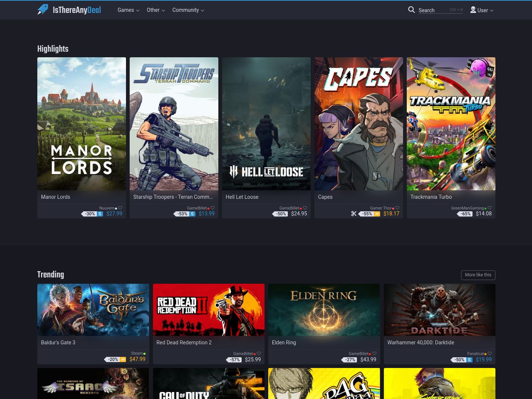Click the IsThereAnyDeal rocket logo
532x399 pixels.
[x=43, y=10]
